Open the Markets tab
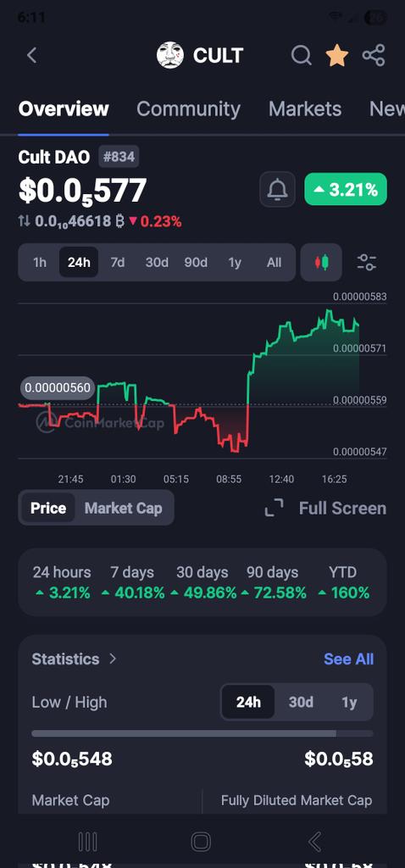This screenshot has height=868, width=405. click(305, 109)
